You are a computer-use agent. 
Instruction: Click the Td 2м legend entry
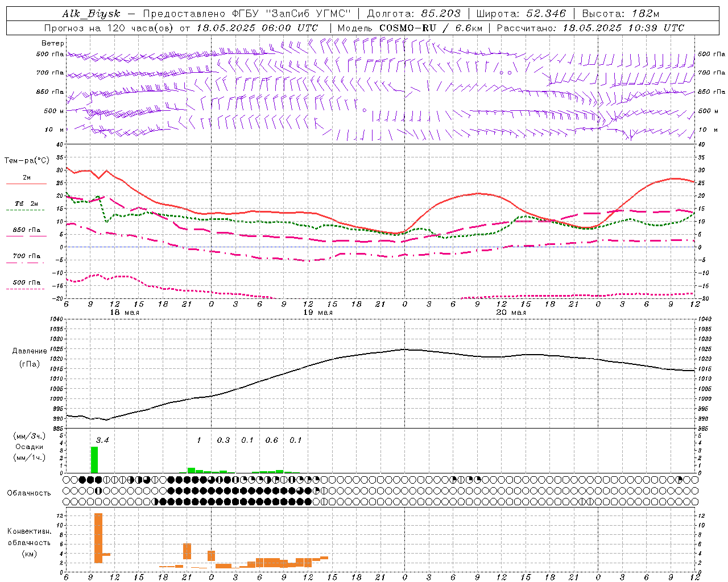click(x=27, y=203)
